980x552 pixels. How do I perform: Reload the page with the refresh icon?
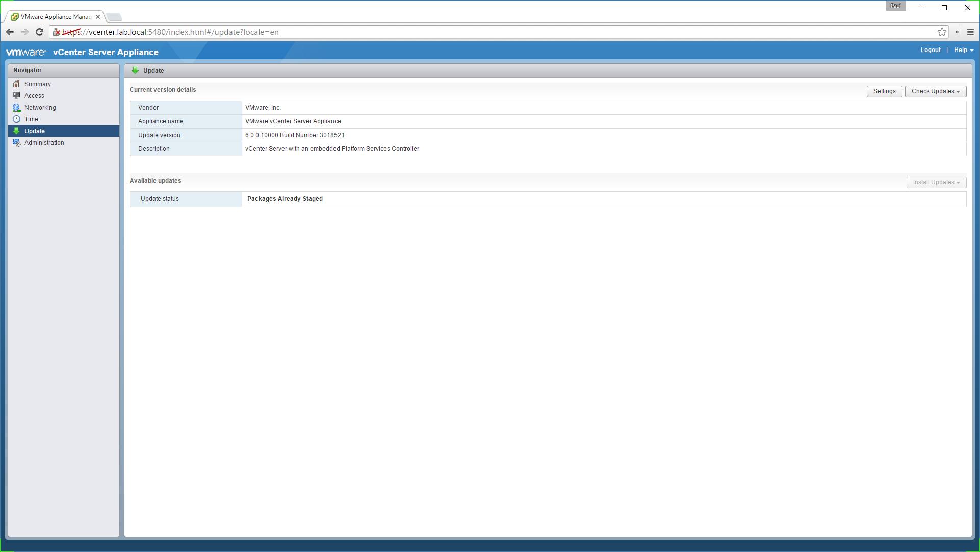(39, 32)
